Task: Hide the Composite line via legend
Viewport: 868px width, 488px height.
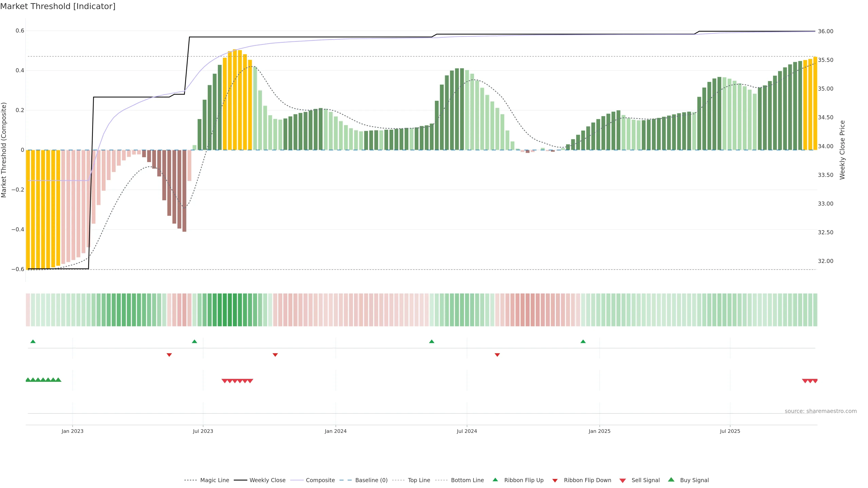Action: point(320,480)
